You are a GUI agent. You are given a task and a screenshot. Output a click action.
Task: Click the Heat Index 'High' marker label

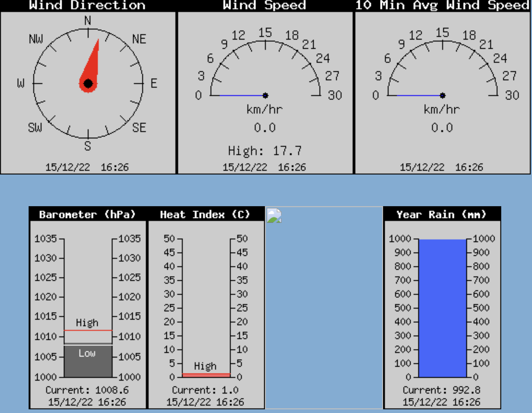coord(205,366)
